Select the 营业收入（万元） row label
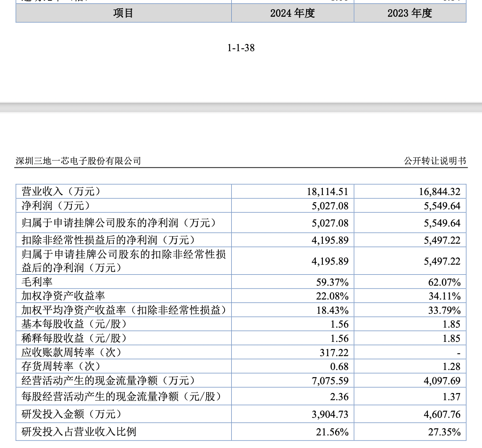This screenshot has width=482, height=448. 61,192
